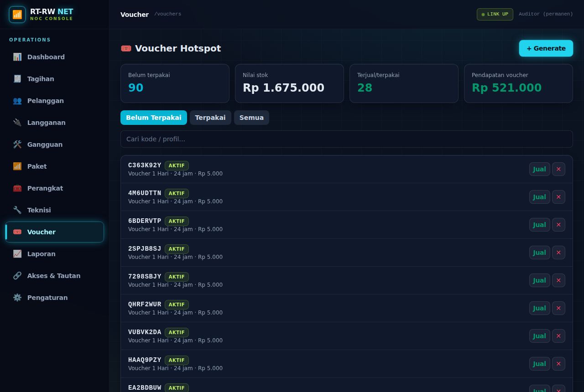
Task: Delete voucher 6BDERVTP with the X icon
Action: (558, 225)
